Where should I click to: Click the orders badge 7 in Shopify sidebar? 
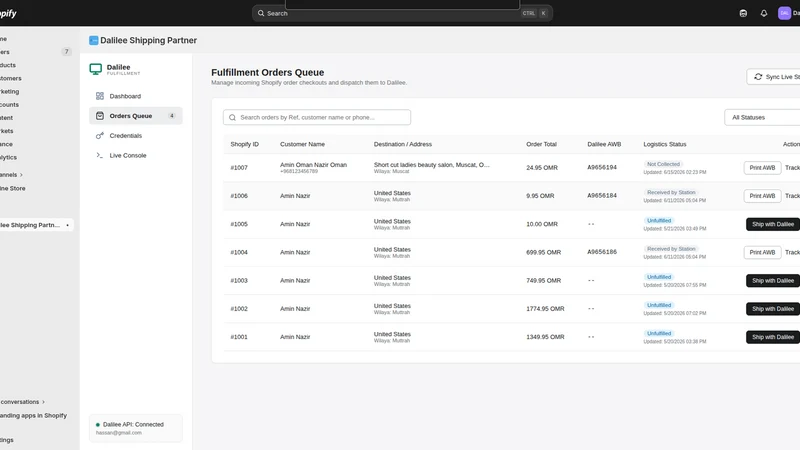[x=66, y=52]
